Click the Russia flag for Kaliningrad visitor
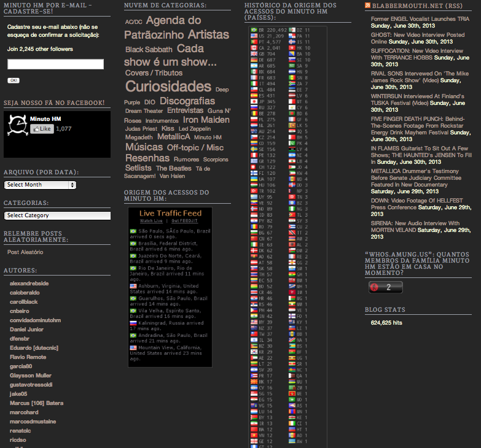Viewport: 481px width, 448px height. click(133, 323)
